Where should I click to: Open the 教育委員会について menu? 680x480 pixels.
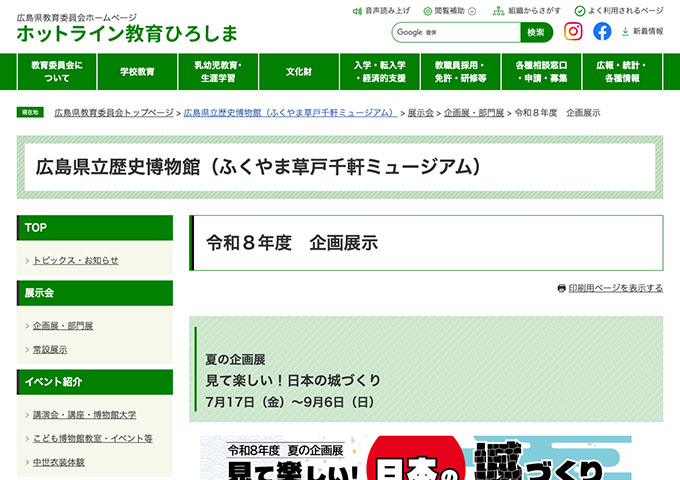(x=57, y=72)
